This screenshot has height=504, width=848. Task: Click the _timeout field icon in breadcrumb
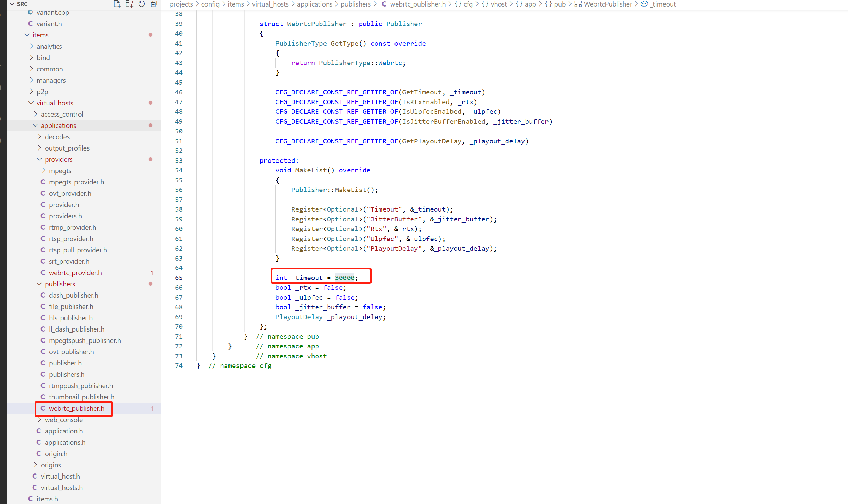click(644, 4)
